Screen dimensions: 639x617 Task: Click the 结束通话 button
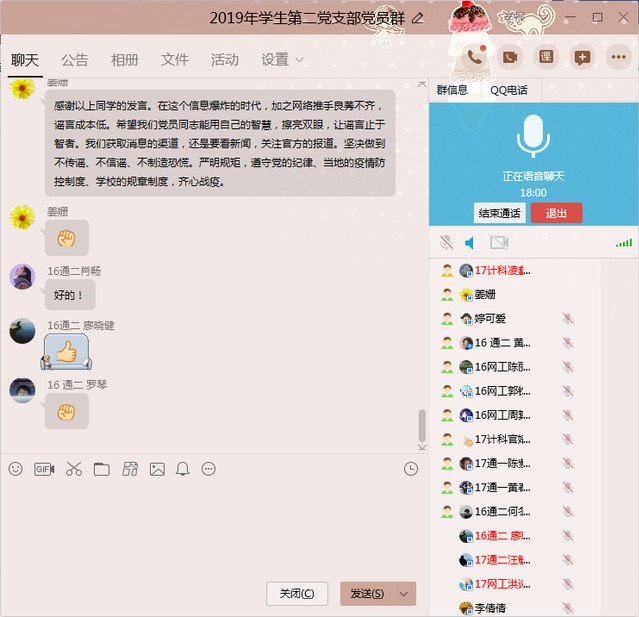tap(499, 213)
